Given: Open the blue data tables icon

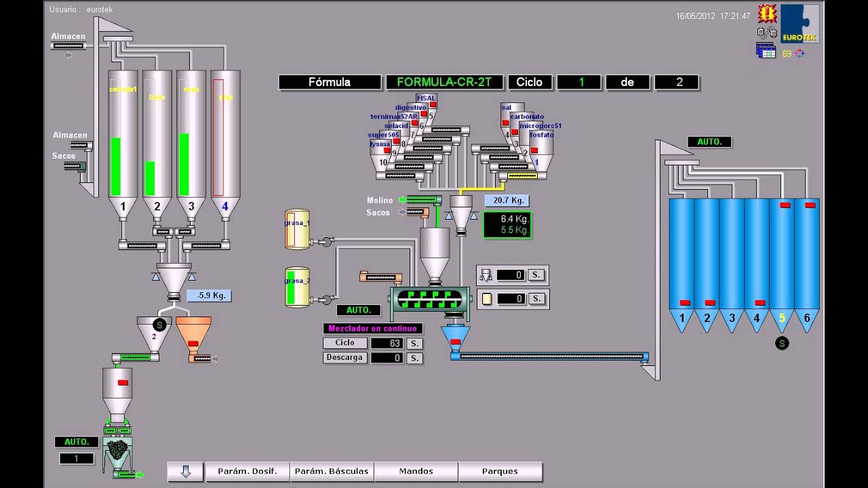Looking at the screenshot, I should (x=766, y=51).
